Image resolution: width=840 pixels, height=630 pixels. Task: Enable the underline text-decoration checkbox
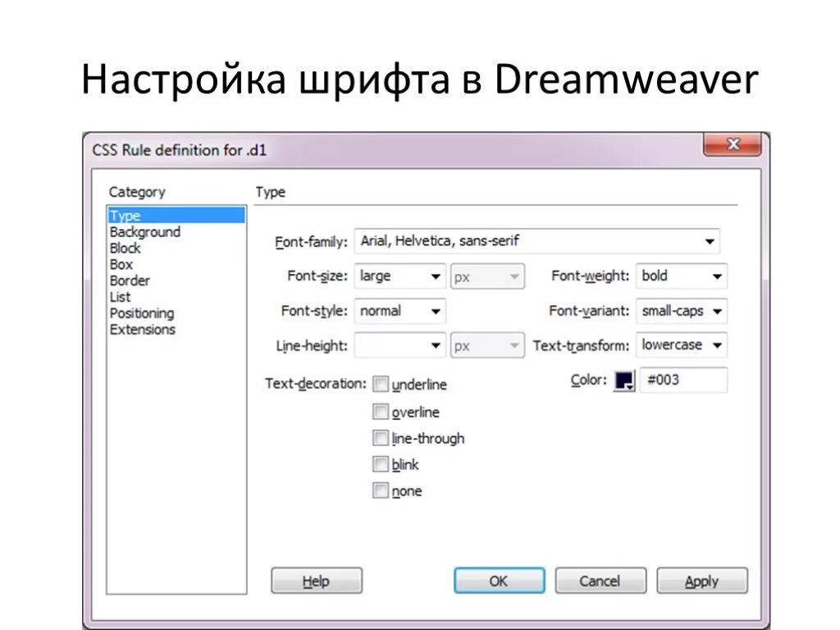point(381,384)
